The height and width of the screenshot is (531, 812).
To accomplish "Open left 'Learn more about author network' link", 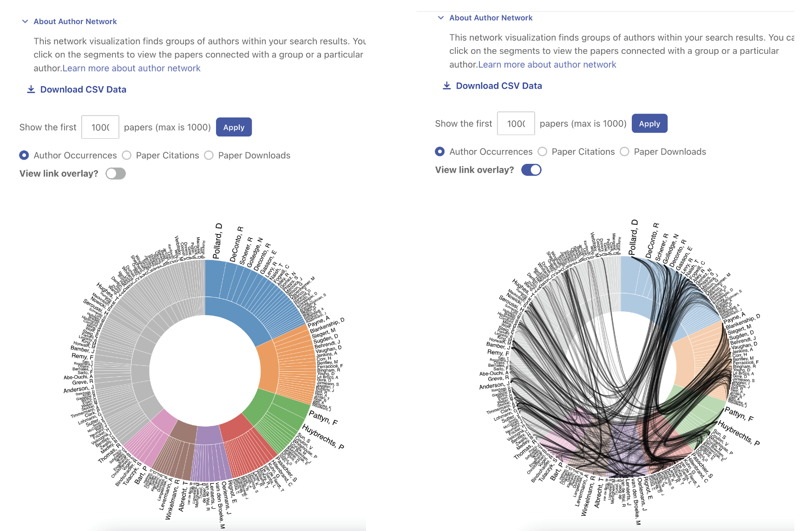I will click(x=131, y=68).
